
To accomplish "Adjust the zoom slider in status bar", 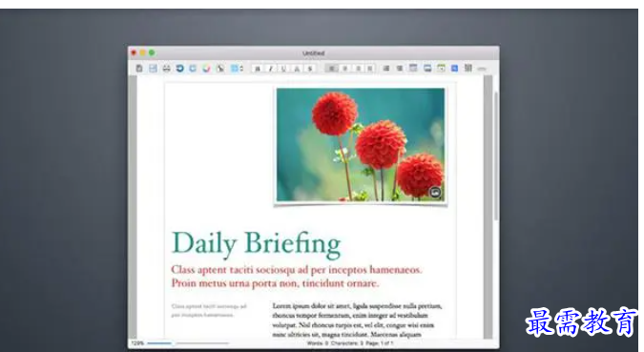I will (188, 343).
